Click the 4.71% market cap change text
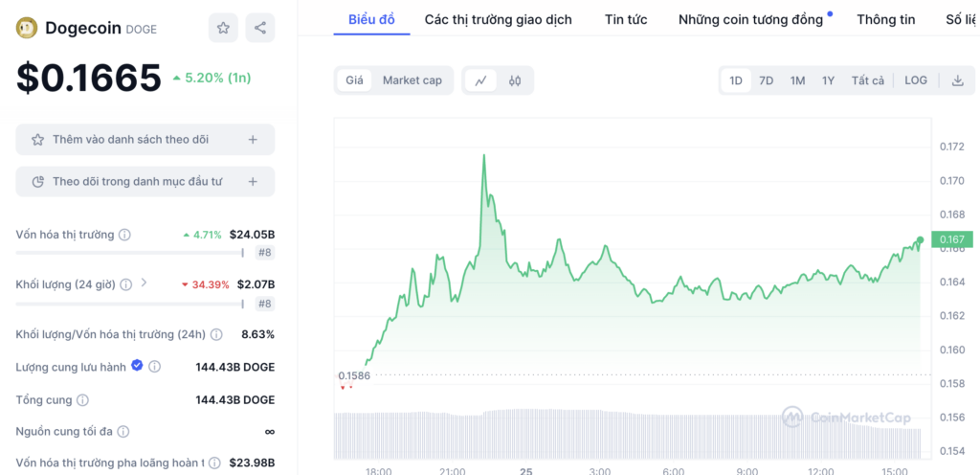The width and height of the screenshot is (980, 475). 202,235
